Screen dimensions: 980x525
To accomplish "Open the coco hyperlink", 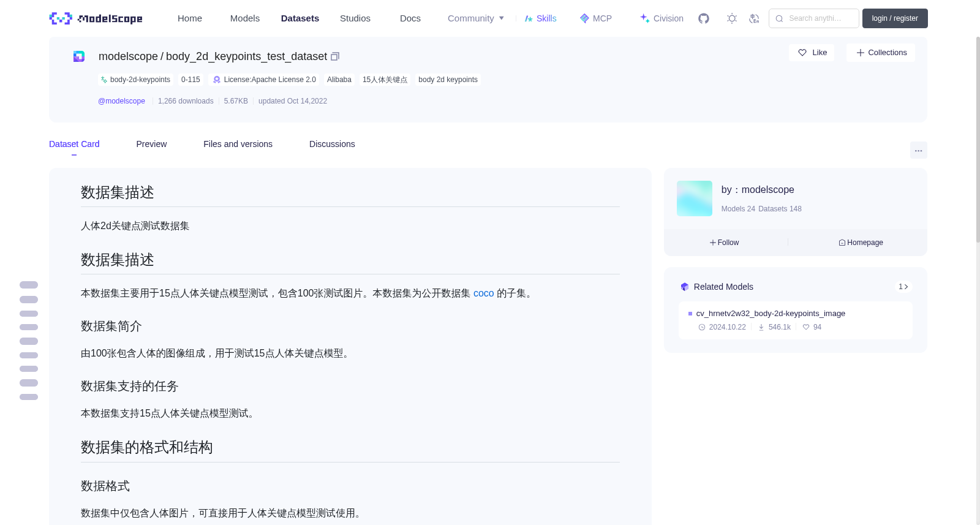I will tap(483, 293).
